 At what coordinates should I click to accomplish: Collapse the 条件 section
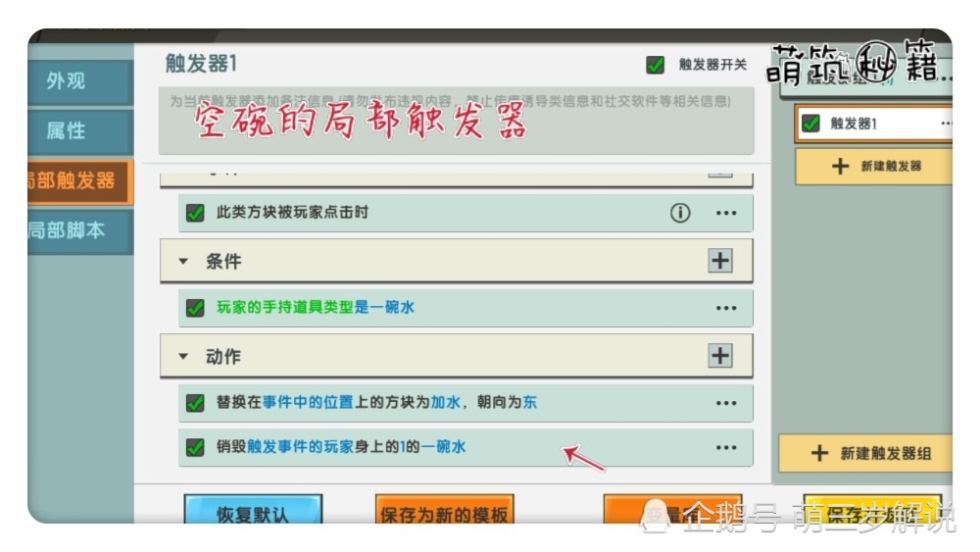click(x=183, y=262)
